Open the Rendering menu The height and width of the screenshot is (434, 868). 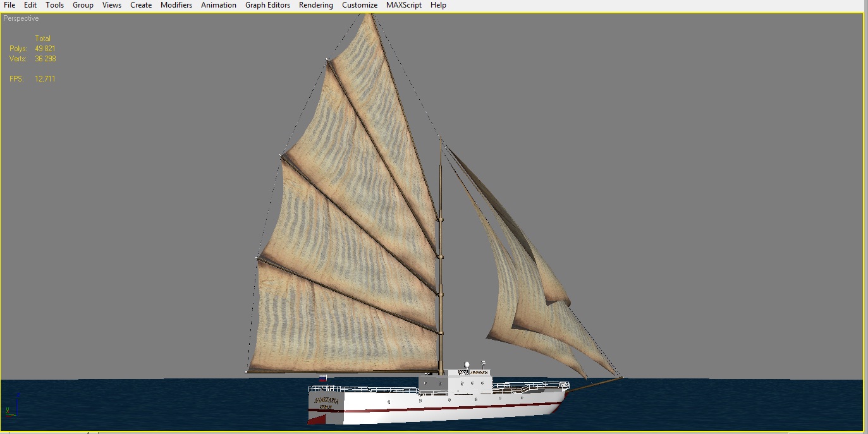tap(316, 5)
